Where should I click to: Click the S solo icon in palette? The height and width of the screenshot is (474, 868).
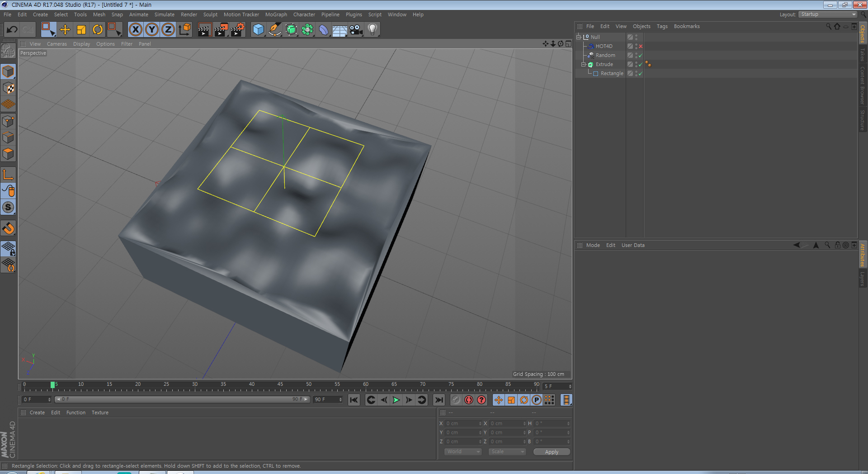8,208
